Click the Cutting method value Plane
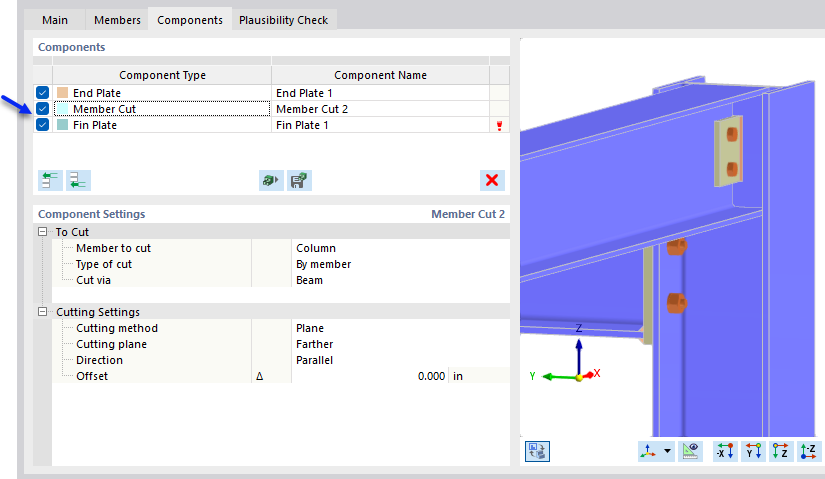The width and height of the screenshot is (825, 479). [x=310, y=328]
